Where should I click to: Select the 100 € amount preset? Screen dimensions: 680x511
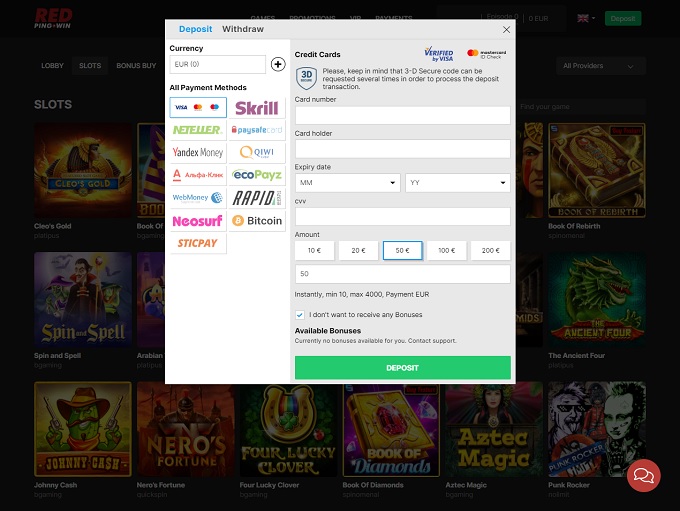[446, 251]
